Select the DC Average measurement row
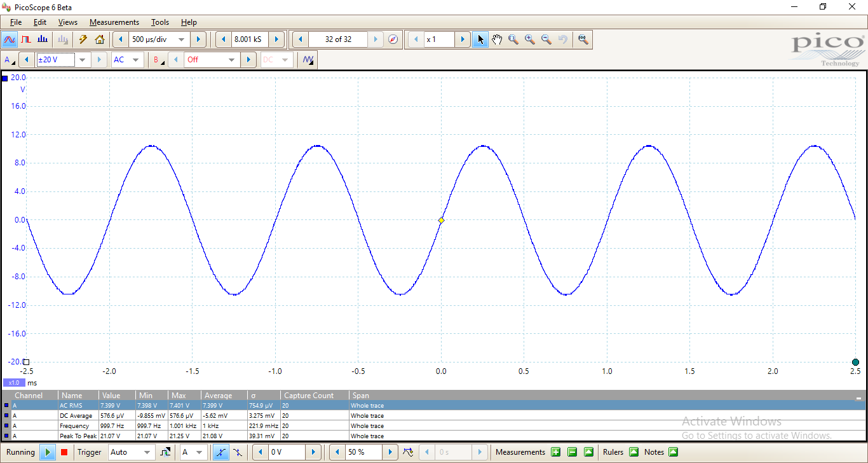The height and width of the screenshot is (463, 868). [x=434, y=415]
